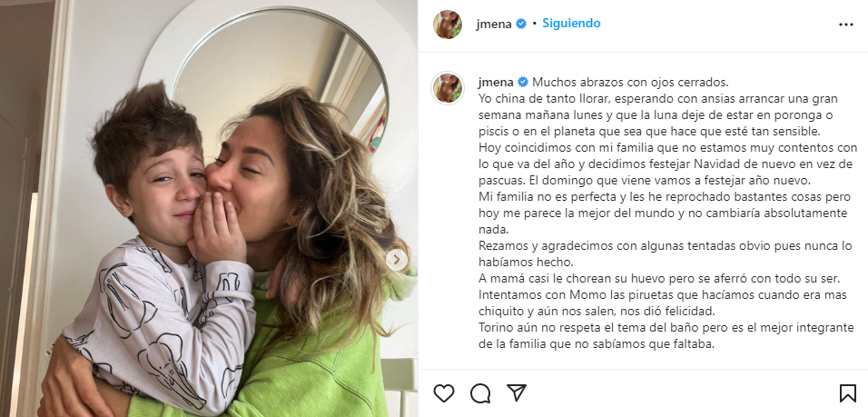Click the caption sentence starting 'Torino aún no respeta'

click(666, 335)
